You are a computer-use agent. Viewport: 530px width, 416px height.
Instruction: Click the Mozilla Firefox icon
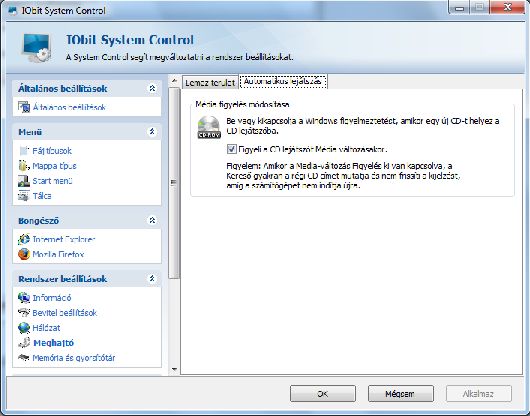(x=24, y=254)
